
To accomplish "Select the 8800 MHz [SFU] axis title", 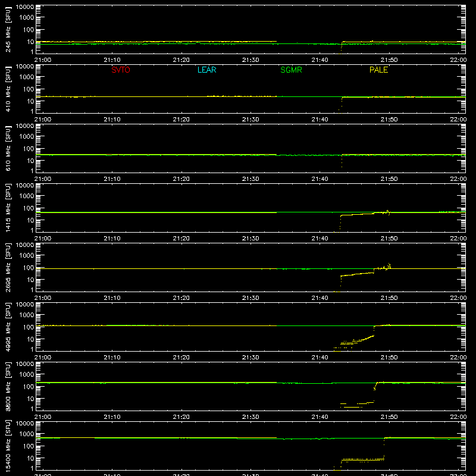I will point(8,386).
